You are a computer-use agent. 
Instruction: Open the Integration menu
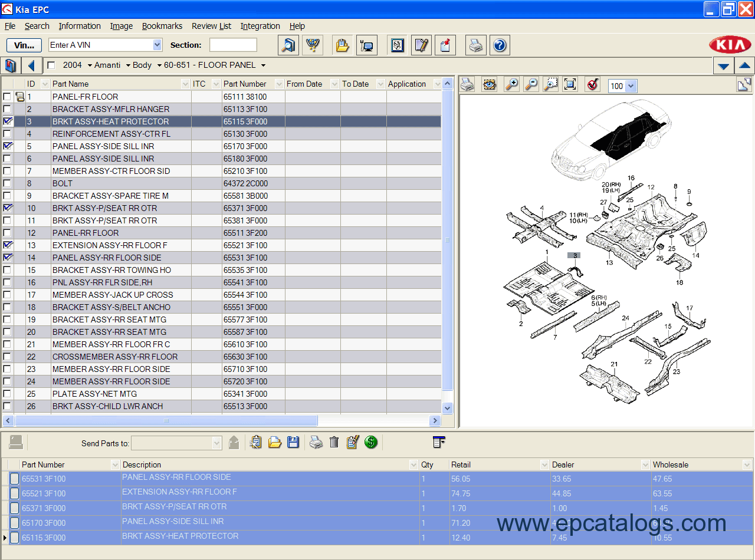[x=260, y=26]
